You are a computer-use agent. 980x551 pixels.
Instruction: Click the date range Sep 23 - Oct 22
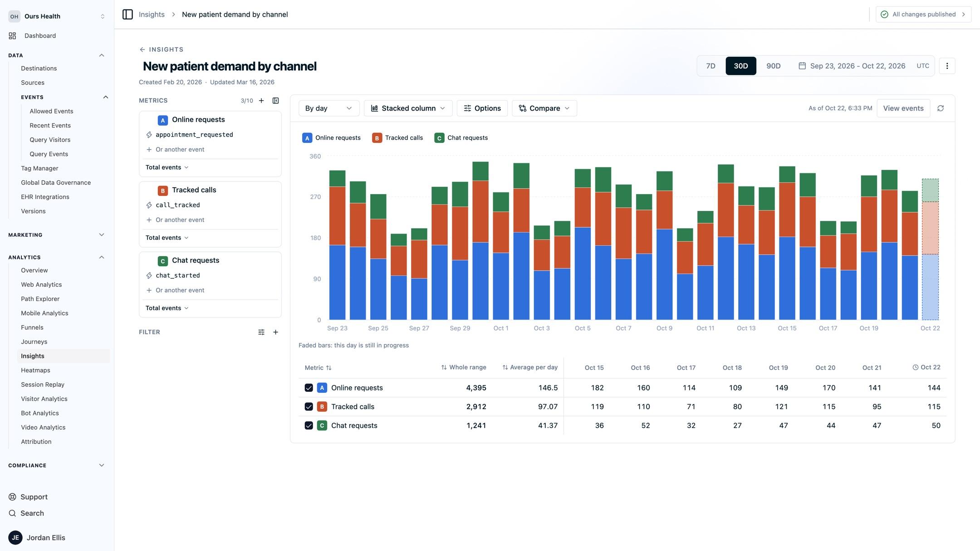857,66
